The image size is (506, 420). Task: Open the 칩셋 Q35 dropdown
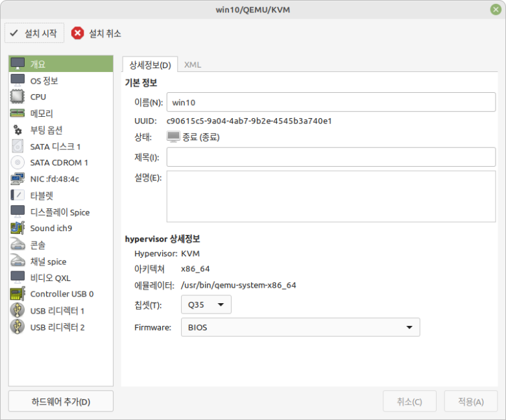click(206, 304)
